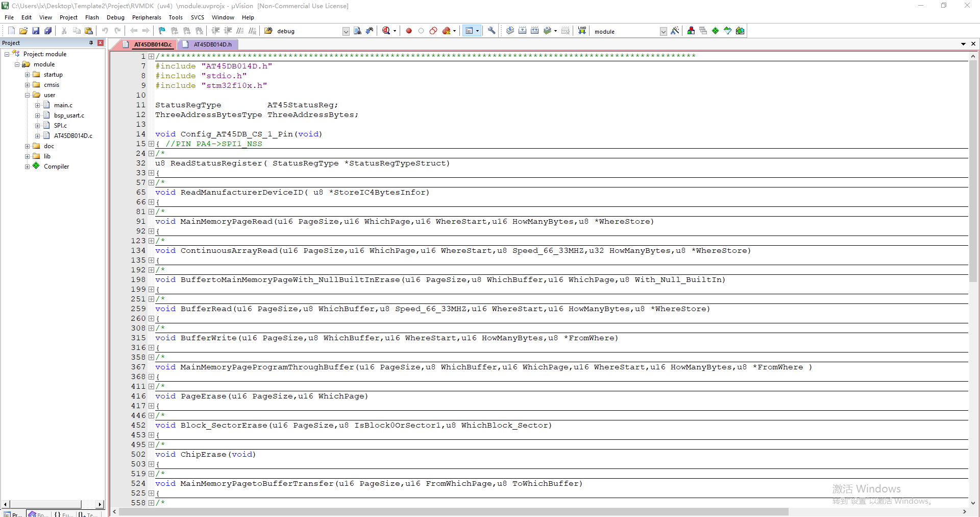Toggle enable/disable breakpoint hollow circle icon
The image size is (980, 517).
point(421,31)
